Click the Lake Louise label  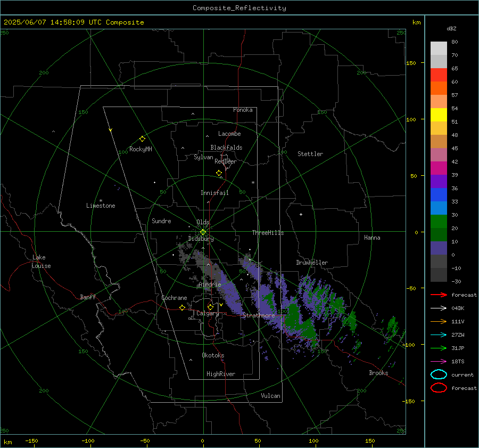point(41,262)
